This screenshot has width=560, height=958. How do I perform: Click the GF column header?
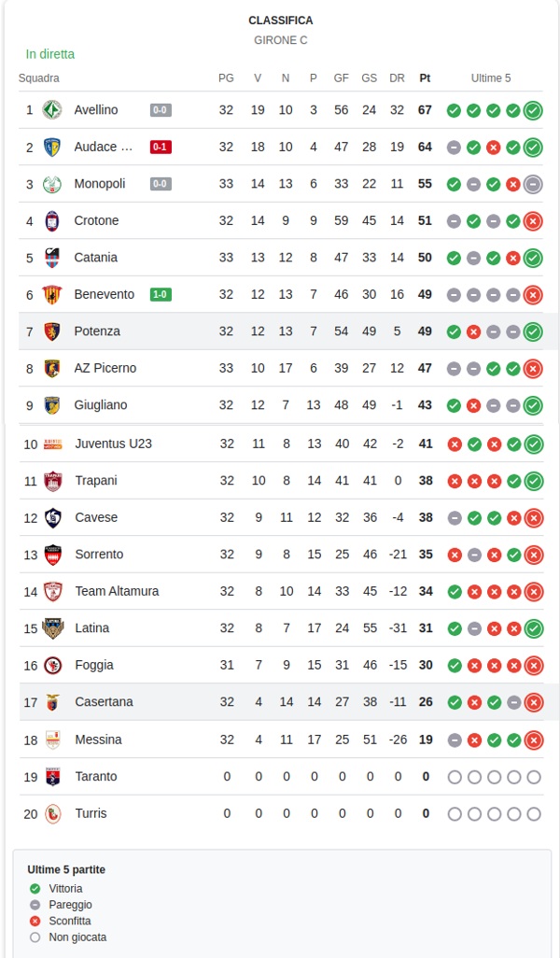point(342,78)
